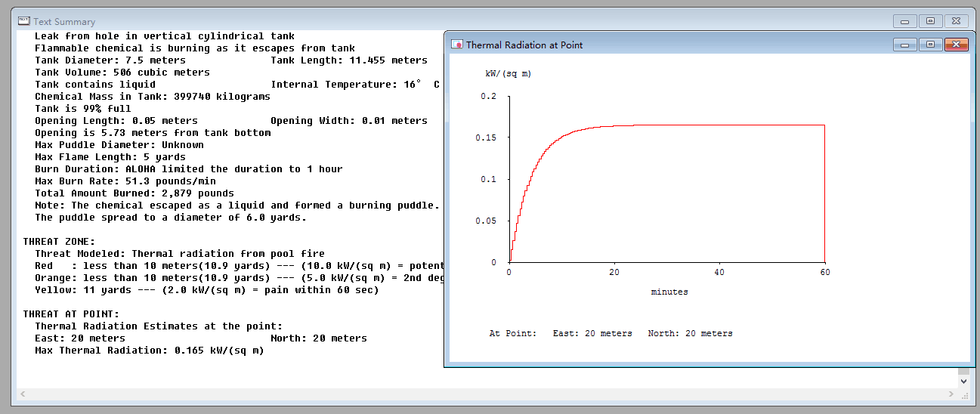
Task: Click the 'At Point:' label below graph
Action: (513, 333)
